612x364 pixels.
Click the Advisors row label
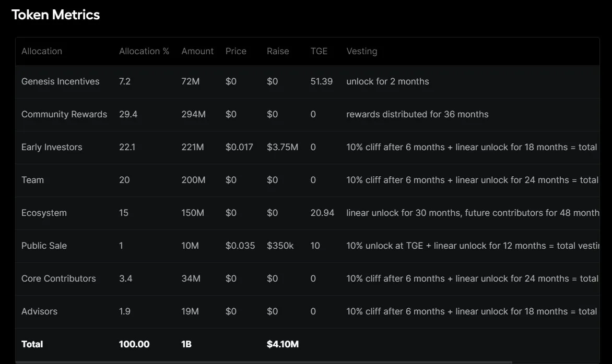point(39,311)
